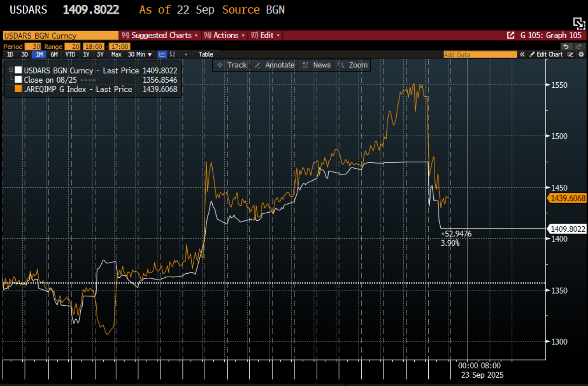Open the Suggested Charts dropdown

click(160, 35)
